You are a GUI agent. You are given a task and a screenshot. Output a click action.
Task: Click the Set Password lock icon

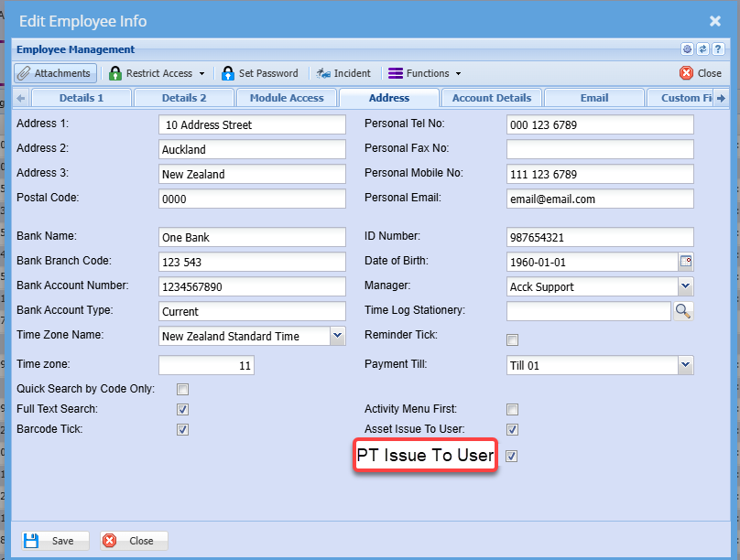click(228, 73)
